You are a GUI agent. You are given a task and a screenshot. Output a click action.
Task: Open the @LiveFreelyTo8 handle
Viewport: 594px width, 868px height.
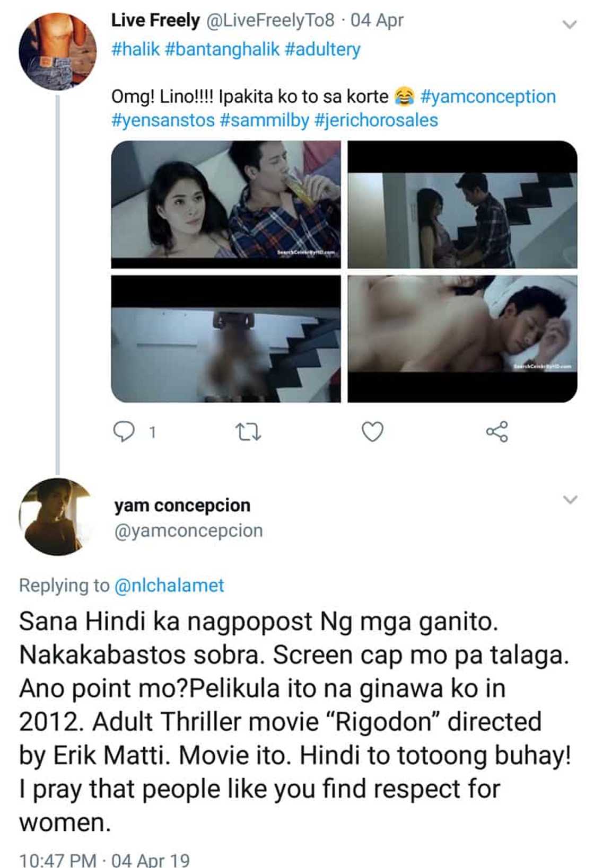click(x=270, y=21)
